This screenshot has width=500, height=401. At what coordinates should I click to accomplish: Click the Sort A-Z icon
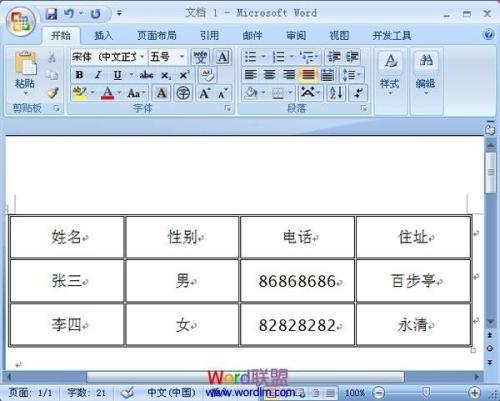[x=336, y=93]
